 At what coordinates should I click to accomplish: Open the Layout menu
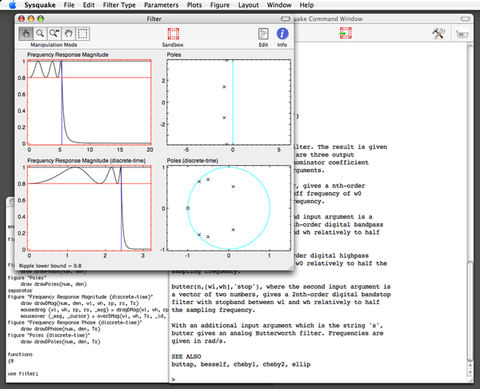click(x=248, y=5)
